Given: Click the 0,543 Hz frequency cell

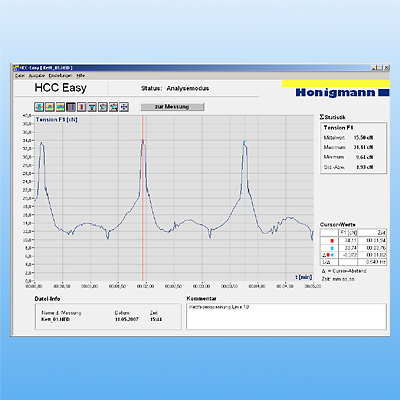Looking at the screenshot, I should (372, 262).
